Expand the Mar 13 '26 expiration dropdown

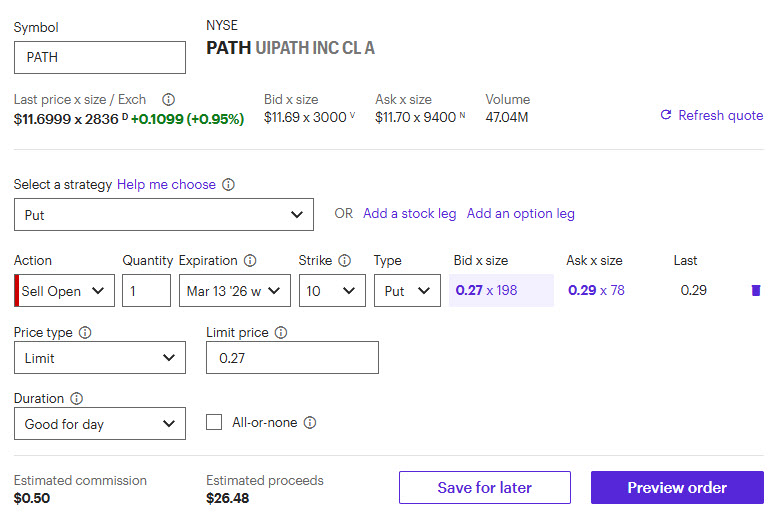pyautogui.click(x=235, y=291)
